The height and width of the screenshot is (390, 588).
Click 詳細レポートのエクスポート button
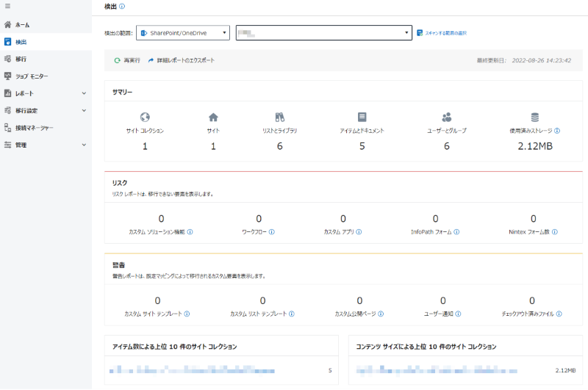point(182,60)
